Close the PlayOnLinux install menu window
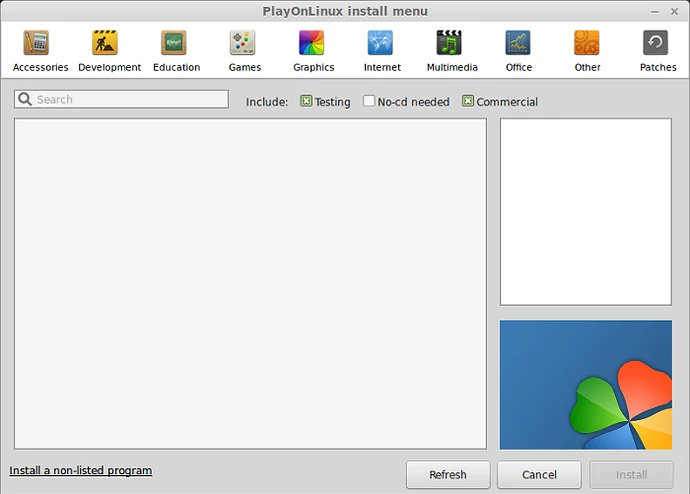Viewport: 690px width, 494px height. click(677, 11)
